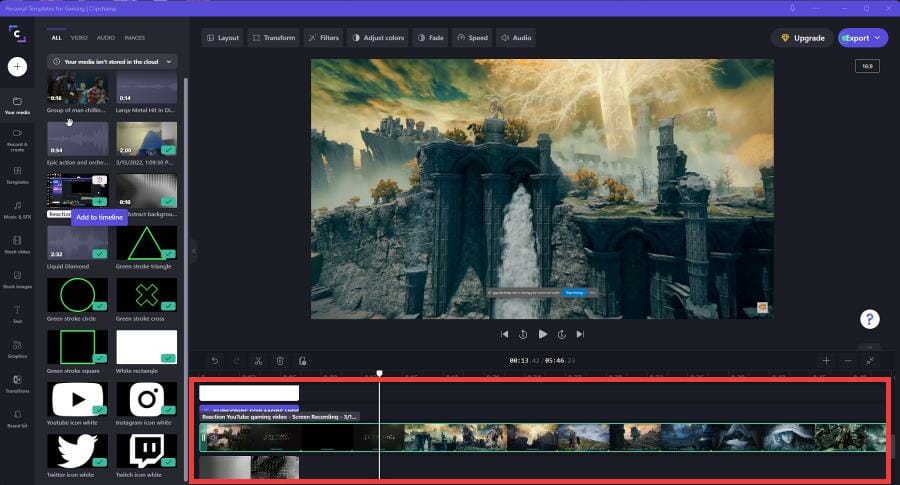
Task: Switch to the ALL media tab
Action: coord(56,37)
